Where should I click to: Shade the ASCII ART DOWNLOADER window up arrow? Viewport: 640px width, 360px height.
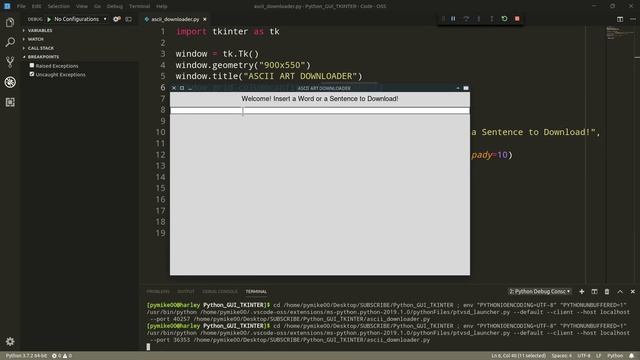coord(458,88)
